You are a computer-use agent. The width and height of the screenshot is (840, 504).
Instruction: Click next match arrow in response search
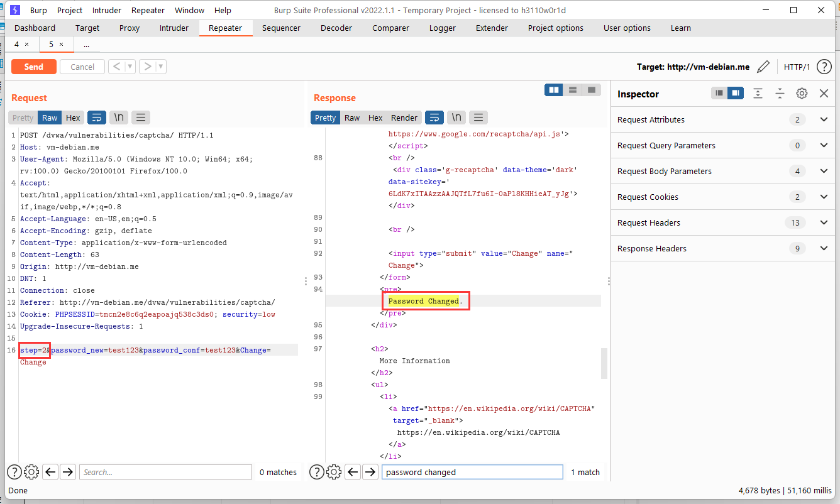point(371,472)
